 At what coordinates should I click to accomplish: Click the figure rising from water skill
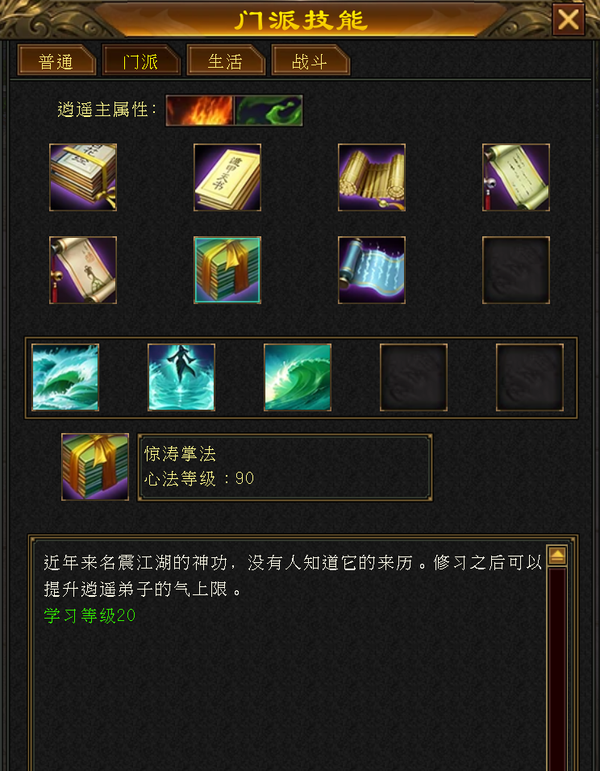[181, 377]
